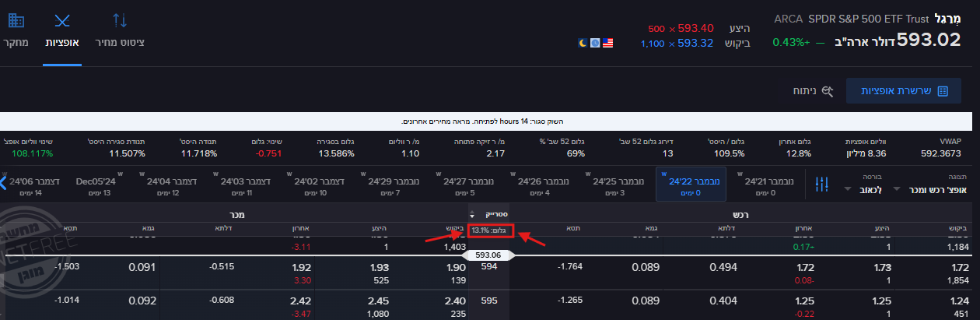Click the Puts (מכר) section header
This screenshot has height=320, width=980.
click(x=236, y=214)
